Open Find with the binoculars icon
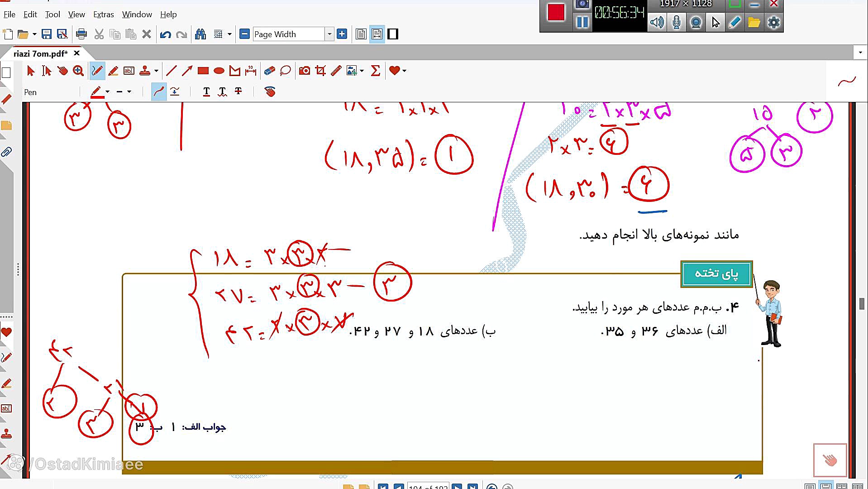This screenshot has height=489, width=868. tap(200, 34)
